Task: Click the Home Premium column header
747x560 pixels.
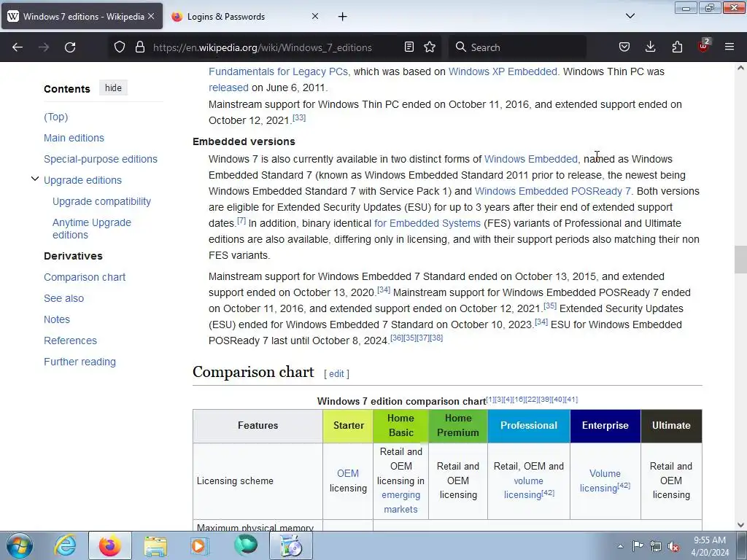Action: (x=458, y=426)
